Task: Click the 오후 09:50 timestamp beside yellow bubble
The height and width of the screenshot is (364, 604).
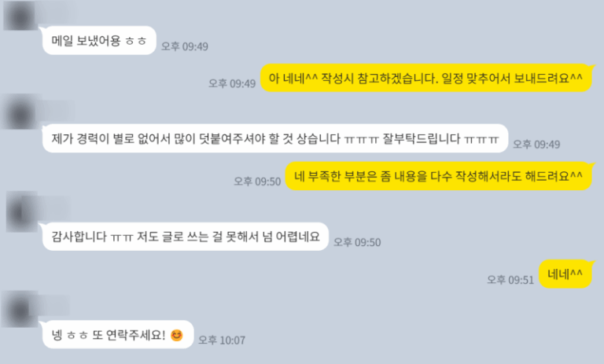Action: 257,182
